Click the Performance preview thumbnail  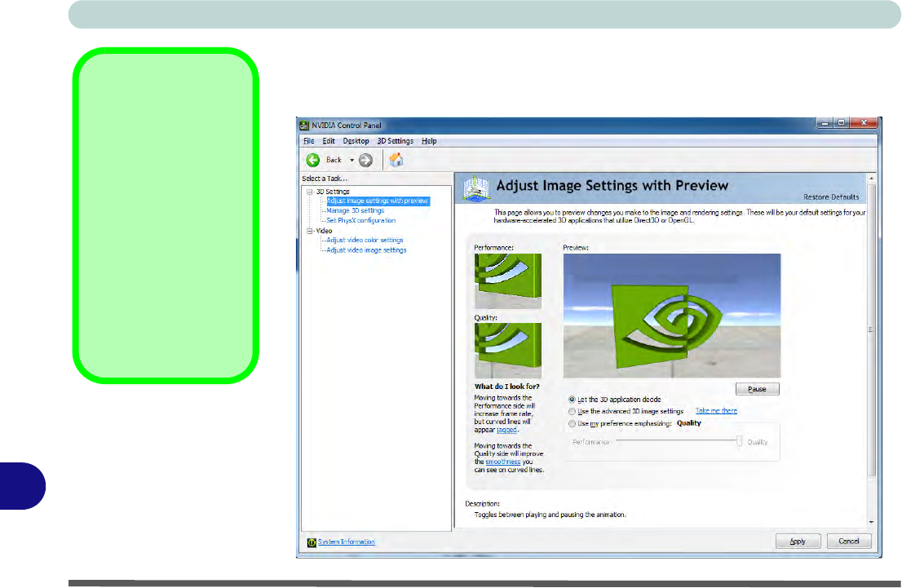pyautogui.click(x=508, y=281)
